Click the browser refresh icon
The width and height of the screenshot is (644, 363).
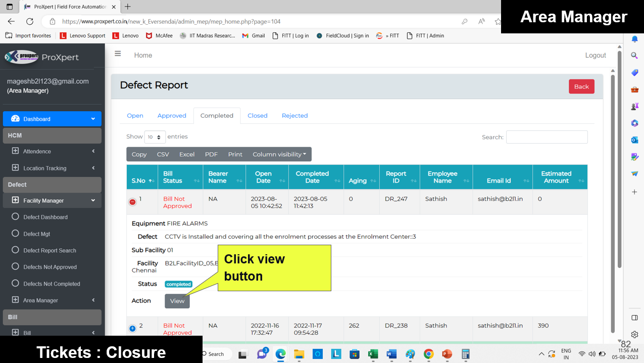(x=30, y=21)
